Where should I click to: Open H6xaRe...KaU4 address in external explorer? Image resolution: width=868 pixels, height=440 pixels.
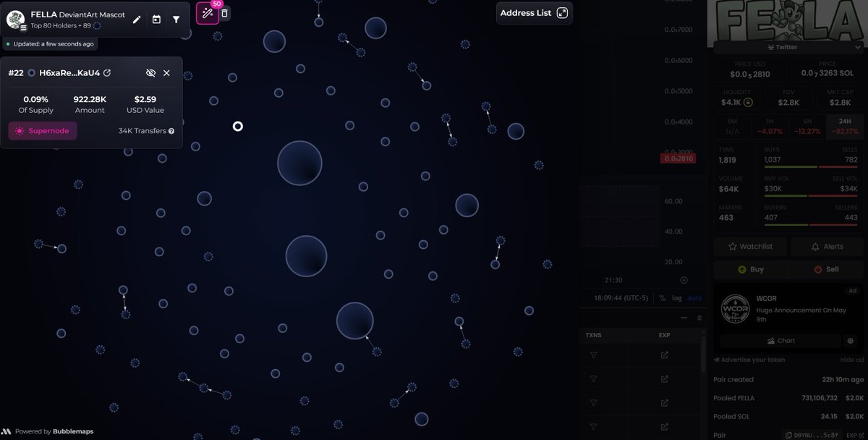tap(107, 73)
